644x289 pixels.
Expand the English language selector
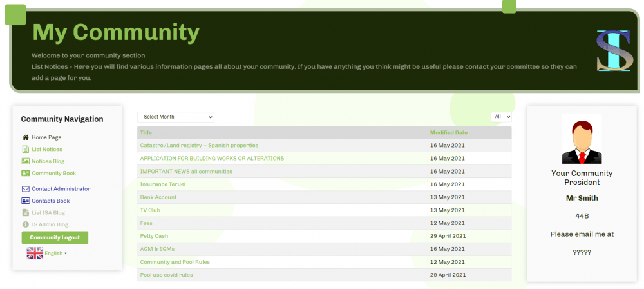pyautogui.click(x=55, y=254)
